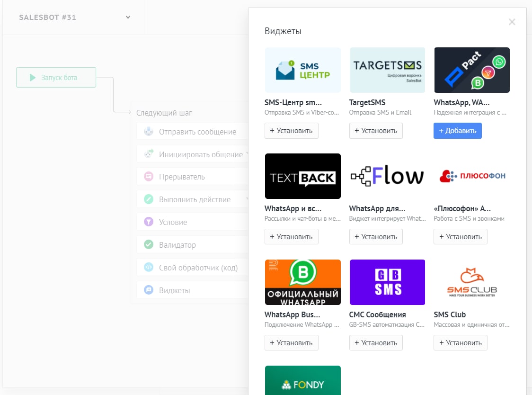Click Следующий шаг heading
The width and height of the screenshot is (532, 395).
click(164, 113)
